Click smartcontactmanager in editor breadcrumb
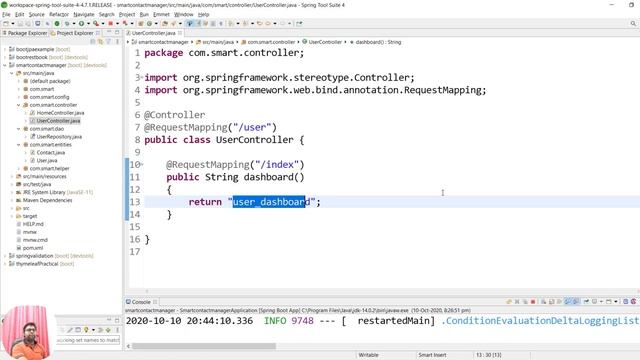 163,42
